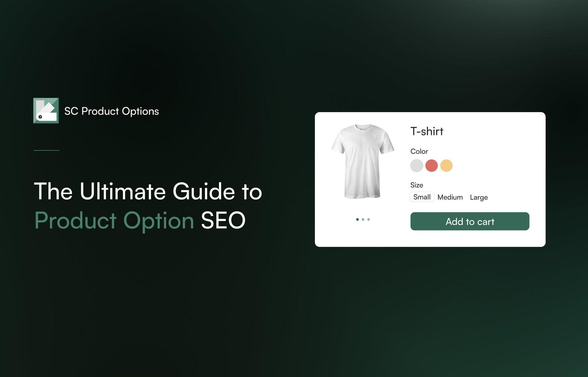Click the Add to cart button
Screen dimensions: 588x377
(x=470, y=221)
